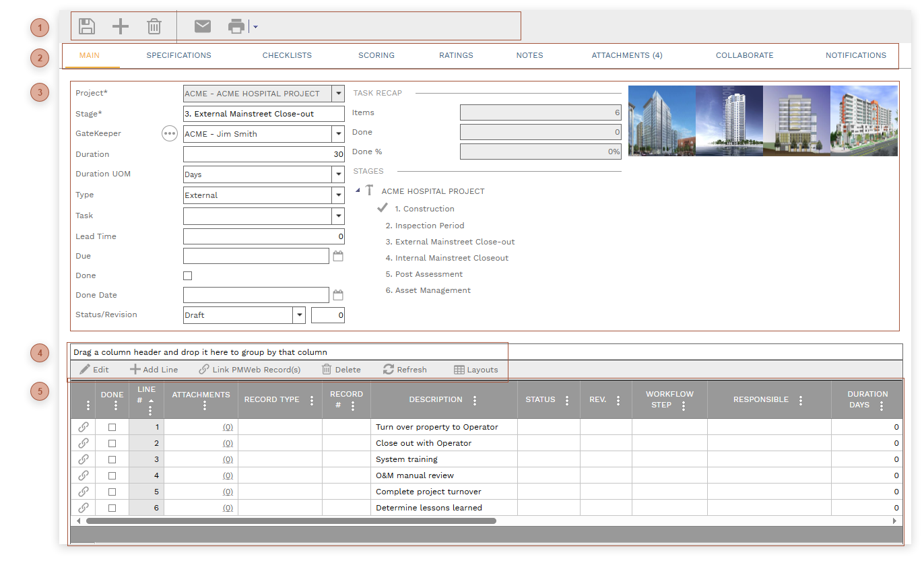Screen dimensions: 924x563
Task: Click link icon on row 1 of grid
Action: tap(84, 427)
